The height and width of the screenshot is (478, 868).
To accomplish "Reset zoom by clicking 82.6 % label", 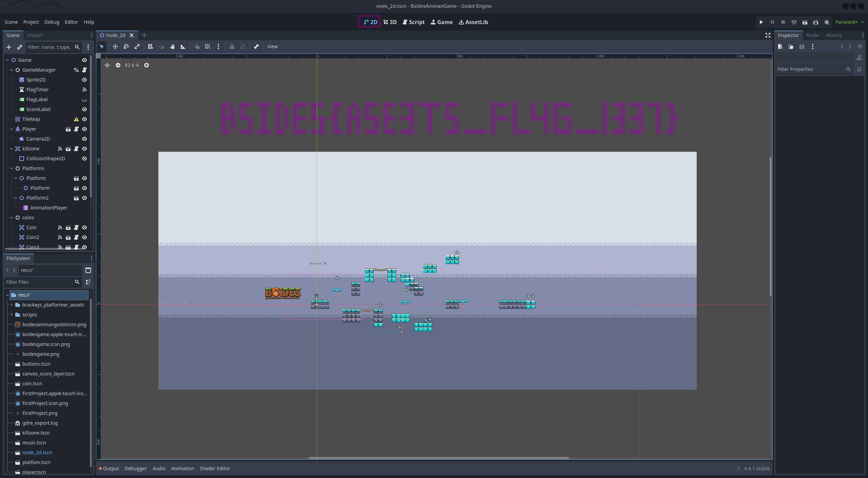I will (132, 65).
